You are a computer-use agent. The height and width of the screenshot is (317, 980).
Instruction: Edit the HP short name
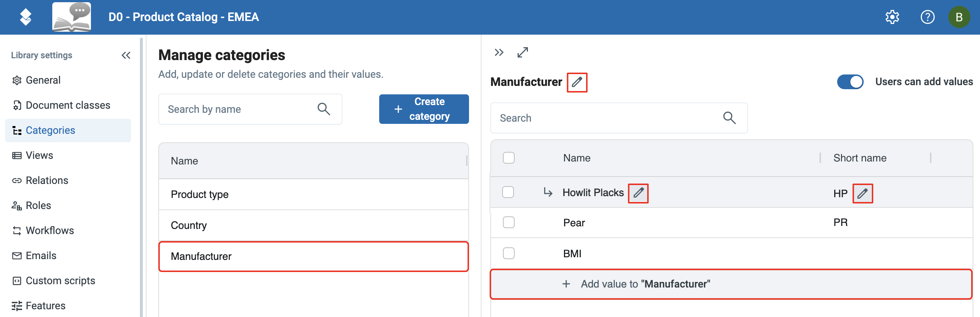click(863, 194)
